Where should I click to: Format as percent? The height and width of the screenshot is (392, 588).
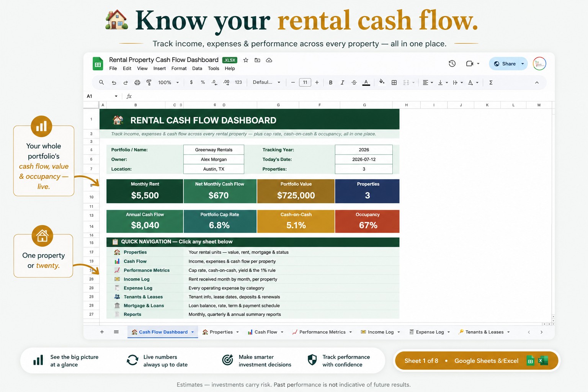tap(203, 82)
